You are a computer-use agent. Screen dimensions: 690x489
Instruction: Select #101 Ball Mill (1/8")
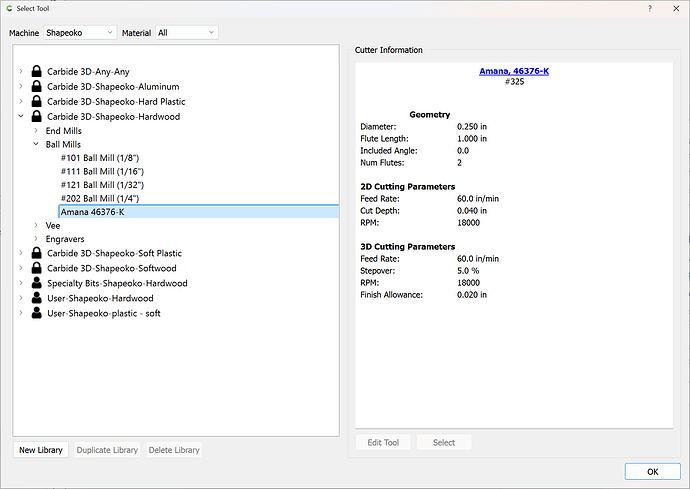point(100,158)
